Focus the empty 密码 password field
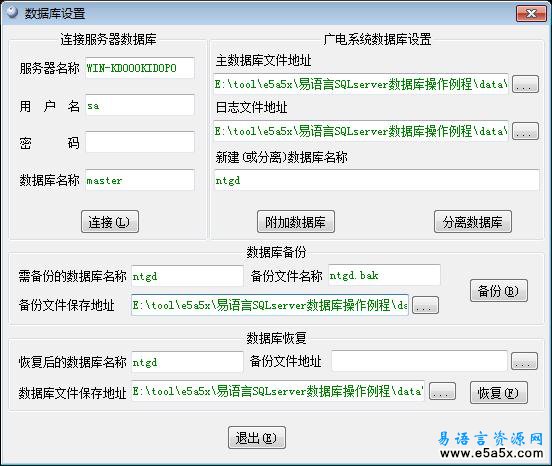The image size is (552, 466). click(140, 142)
